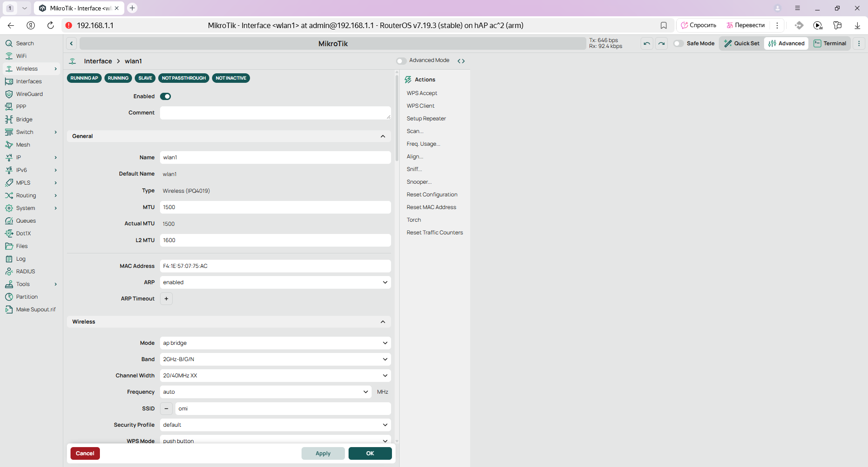Open the three-dot menu beside Terminal
868x467 pixels.
tap(859, 43)
